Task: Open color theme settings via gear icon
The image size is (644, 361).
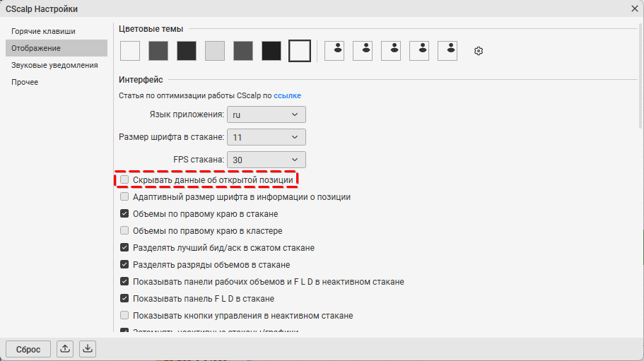Action: tap(479, 51)
